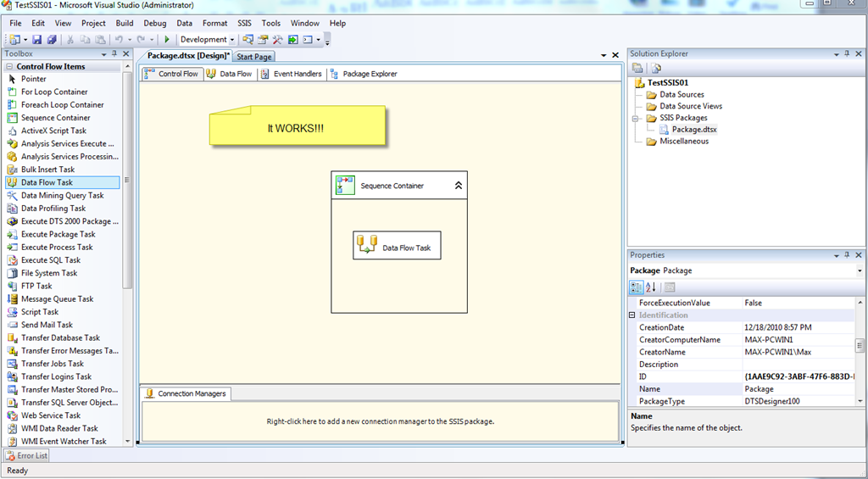
Task: Click the New Project toolbar icon
Action: coord(14,39)
